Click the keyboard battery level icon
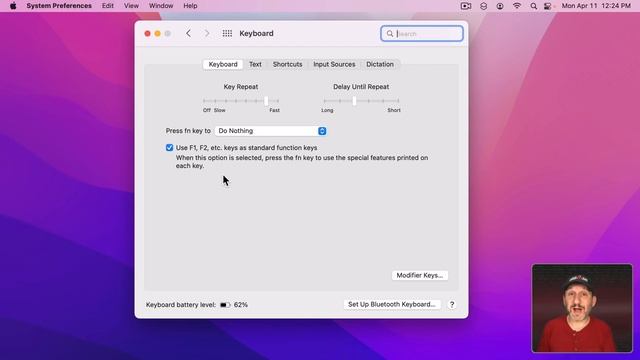 tap(225, 305)
